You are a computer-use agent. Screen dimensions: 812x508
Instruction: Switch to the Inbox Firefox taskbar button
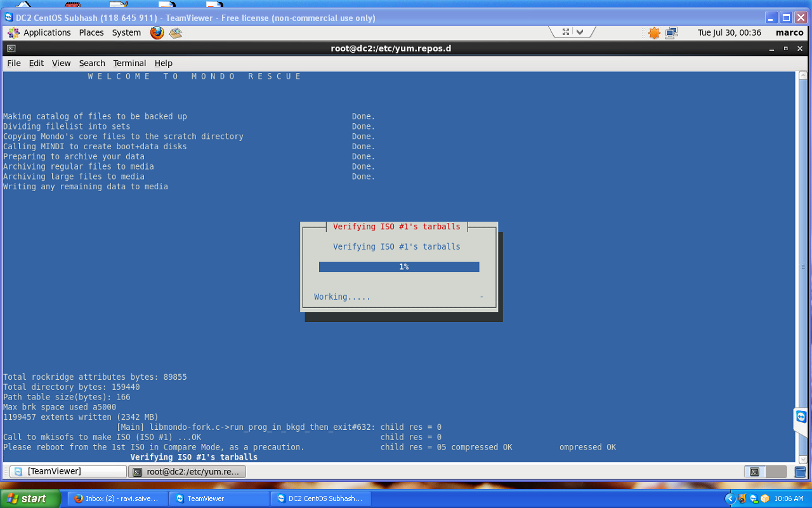(117, 498)
